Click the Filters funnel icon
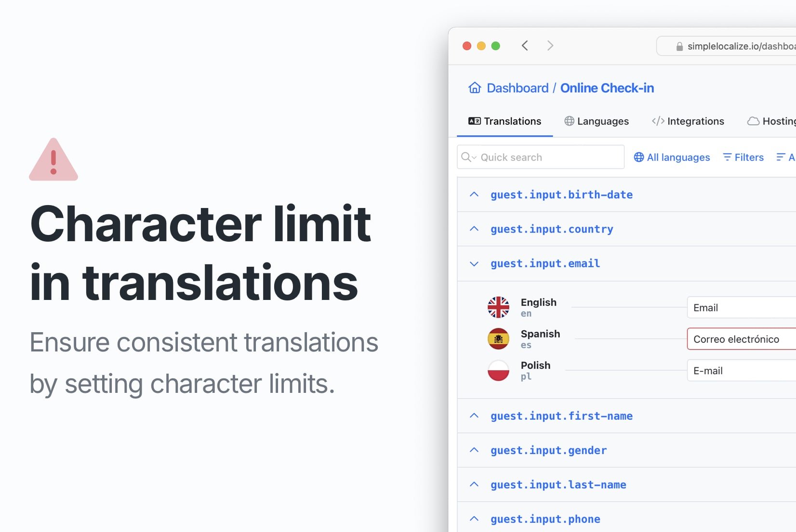 coord(727,157)
